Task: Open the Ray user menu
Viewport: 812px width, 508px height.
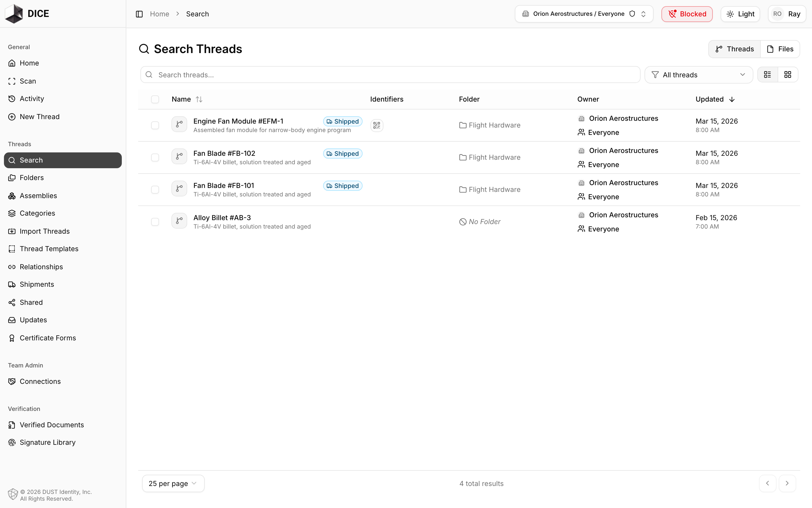Action: 787,14
